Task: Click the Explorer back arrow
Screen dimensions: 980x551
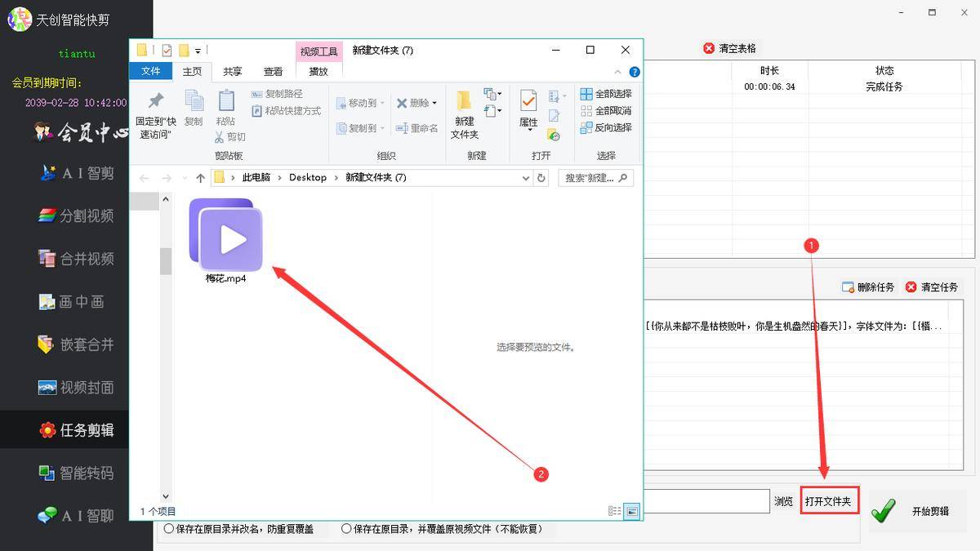Action: point(145,178)
